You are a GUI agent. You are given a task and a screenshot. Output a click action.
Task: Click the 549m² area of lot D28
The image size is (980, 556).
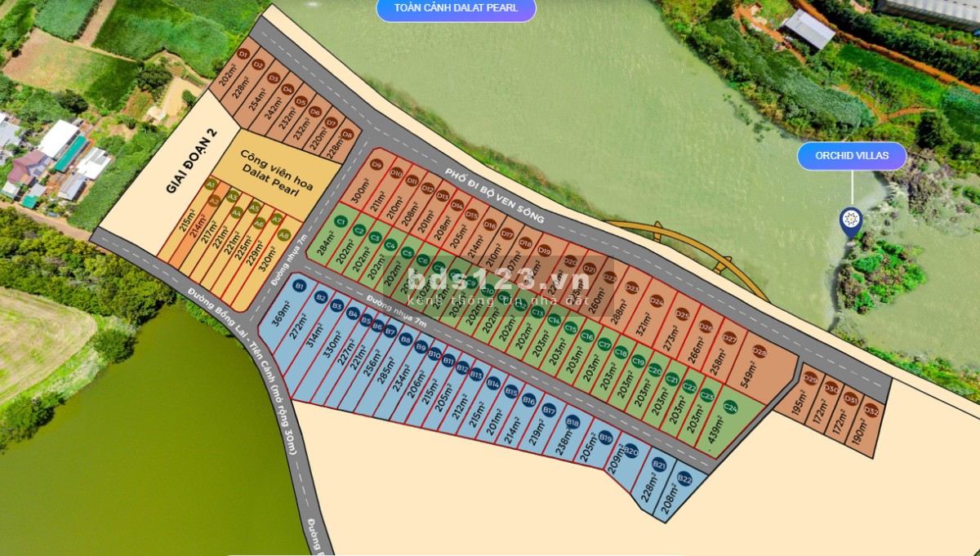(x=749, y=374)
